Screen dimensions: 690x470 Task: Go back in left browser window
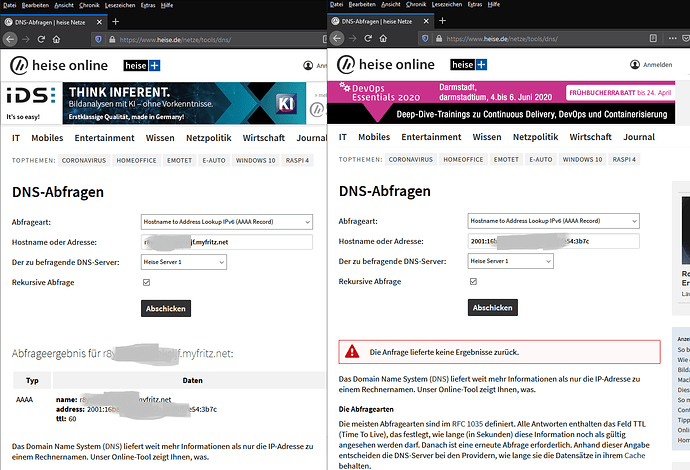pos(10,39)
